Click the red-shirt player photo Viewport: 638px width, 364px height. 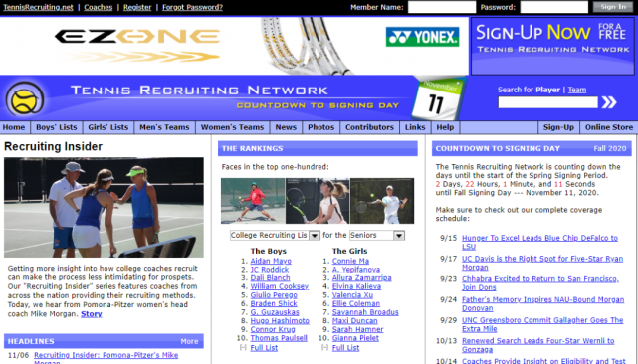click(253, 201)
